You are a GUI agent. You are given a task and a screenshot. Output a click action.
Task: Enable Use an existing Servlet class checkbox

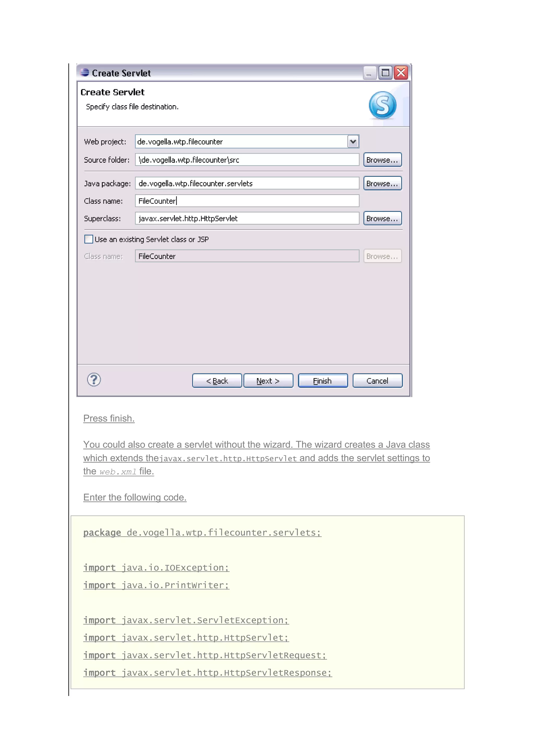coord(89,239)
